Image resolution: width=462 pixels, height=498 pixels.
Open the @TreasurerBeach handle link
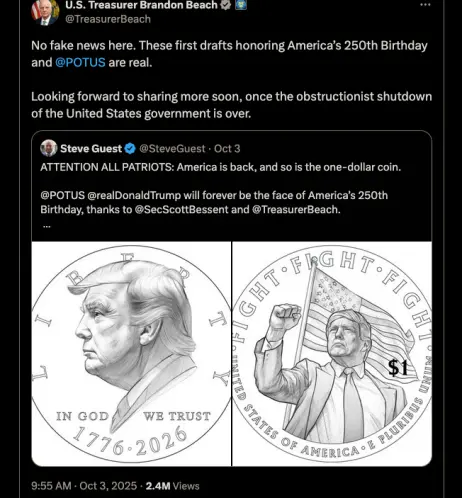click(108, 19)
